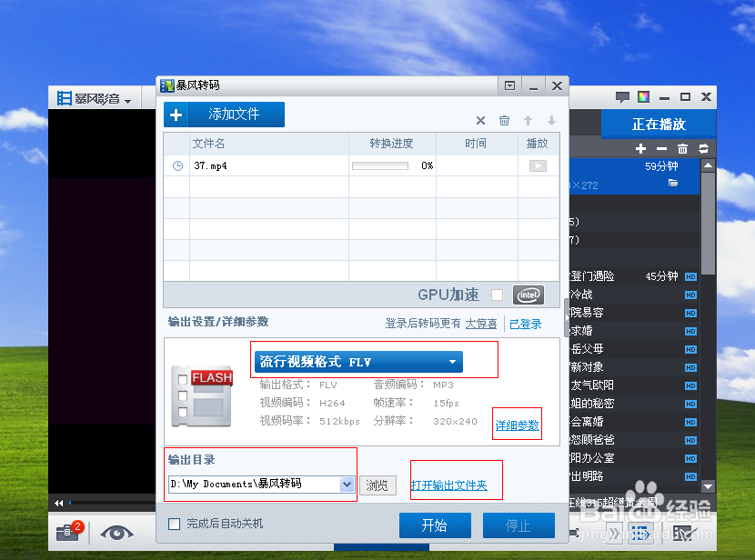The height and width of the screenshot is (560, 755).
Task: Collapse the side panel handle
Action: (567, 318)
